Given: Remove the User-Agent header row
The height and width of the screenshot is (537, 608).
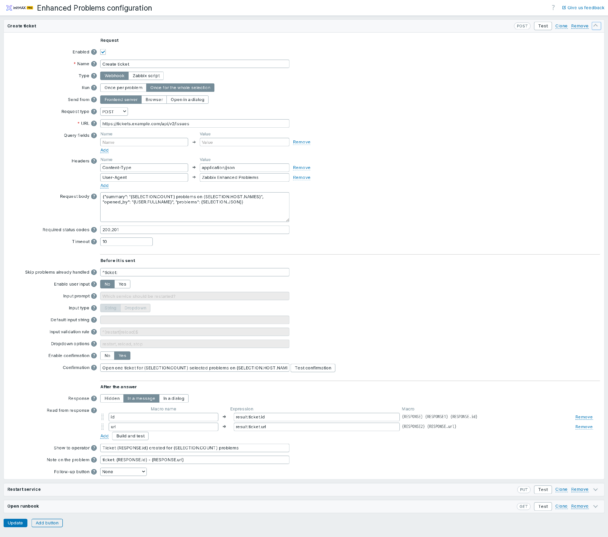Looking at the screenshot, I should (301, 178).
